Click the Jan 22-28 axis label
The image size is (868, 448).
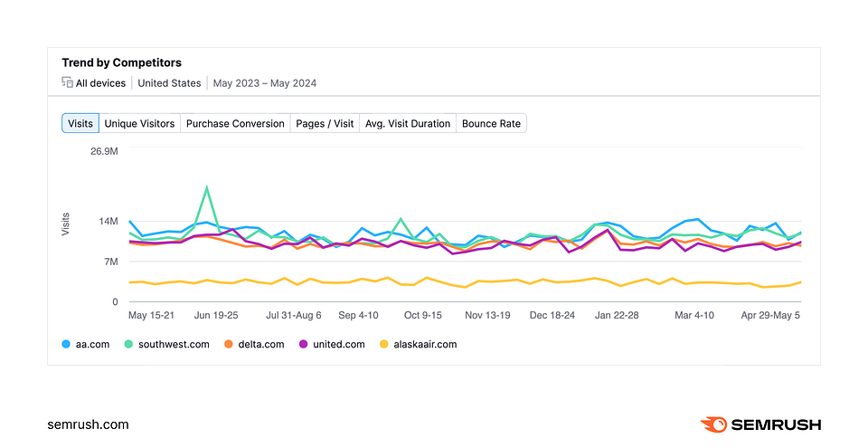click(x=617, y=316)
